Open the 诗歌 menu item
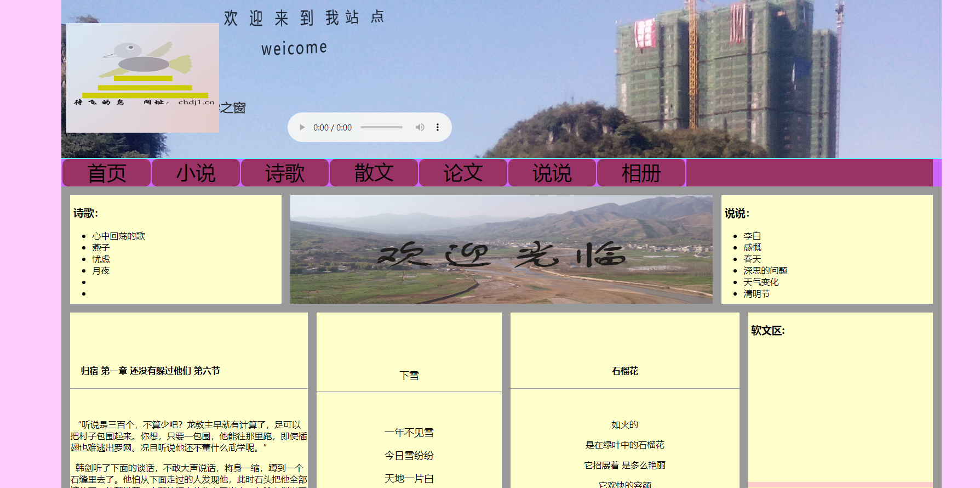 coord(285,173)
